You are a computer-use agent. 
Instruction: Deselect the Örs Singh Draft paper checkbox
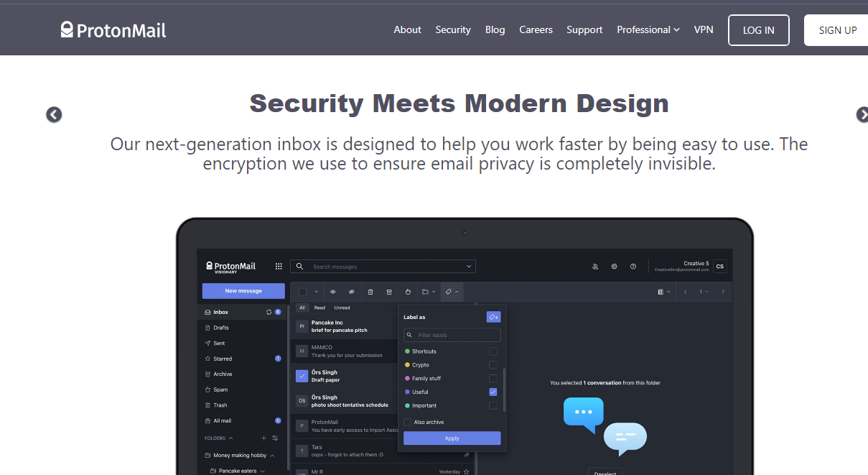tap(302, 376)
